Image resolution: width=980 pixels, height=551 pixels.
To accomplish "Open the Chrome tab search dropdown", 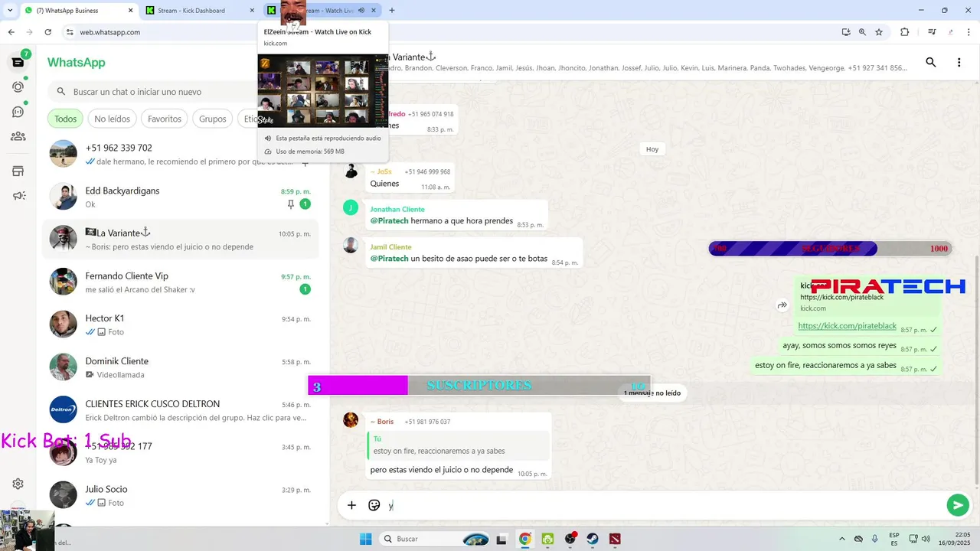I will click(x=10, y=10).
